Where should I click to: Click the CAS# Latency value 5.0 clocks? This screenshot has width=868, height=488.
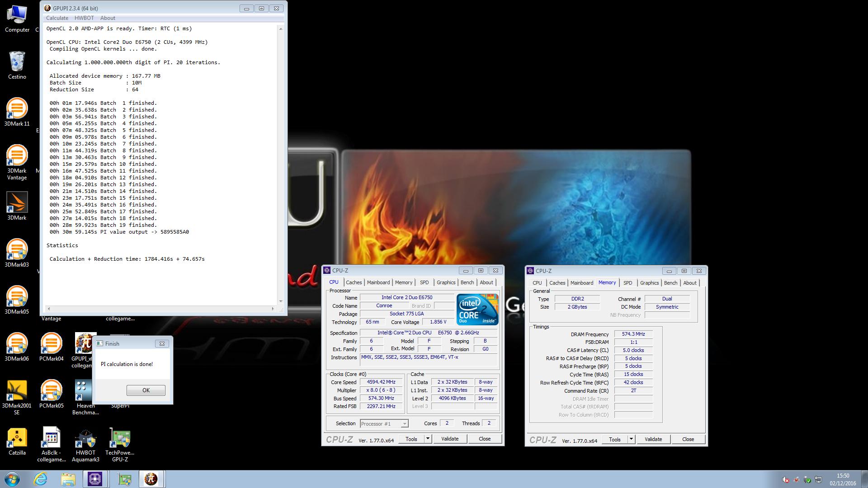click(633, 350)
